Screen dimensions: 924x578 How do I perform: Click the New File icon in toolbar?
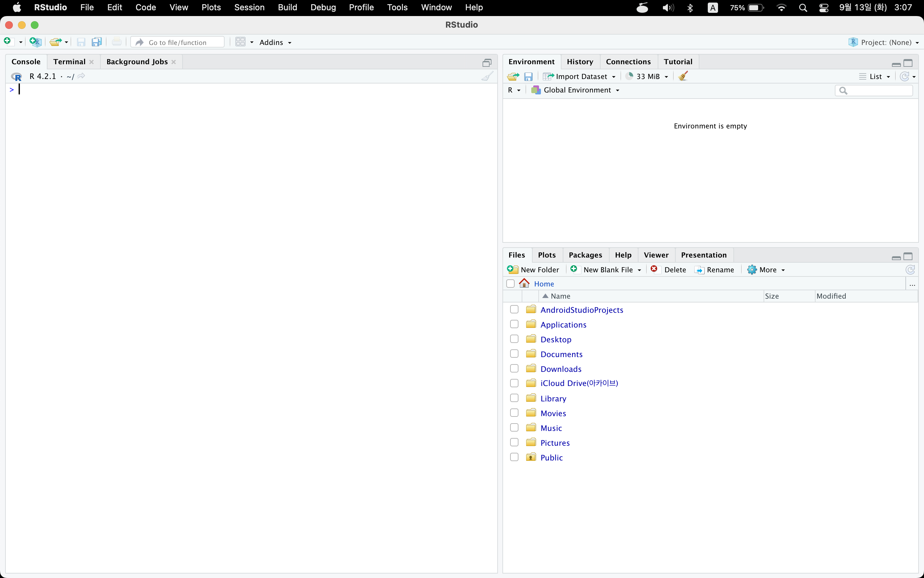pyautogui.click(x=8, y=42)
